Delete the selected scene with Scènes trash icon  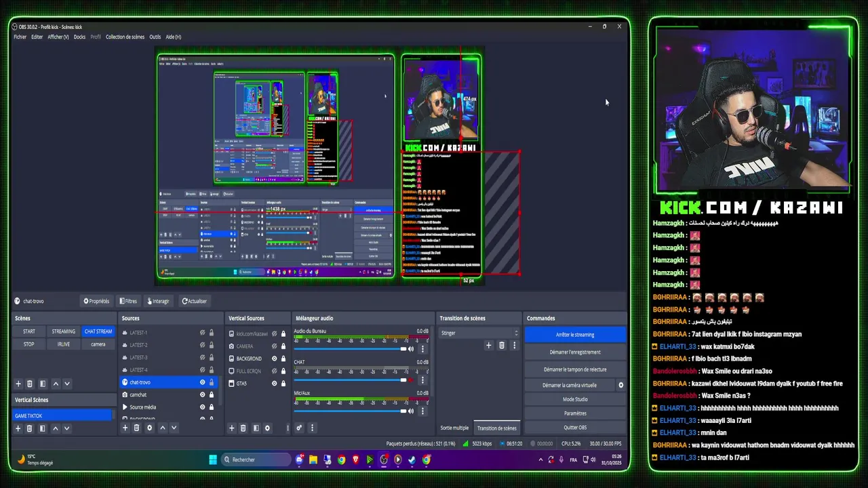coord(30,384)
